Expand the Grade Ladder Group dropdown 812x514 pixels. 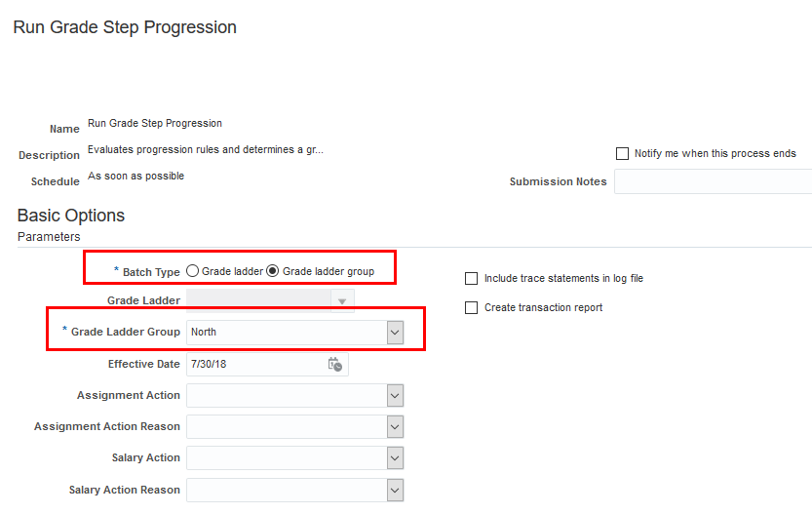point(395,333)
